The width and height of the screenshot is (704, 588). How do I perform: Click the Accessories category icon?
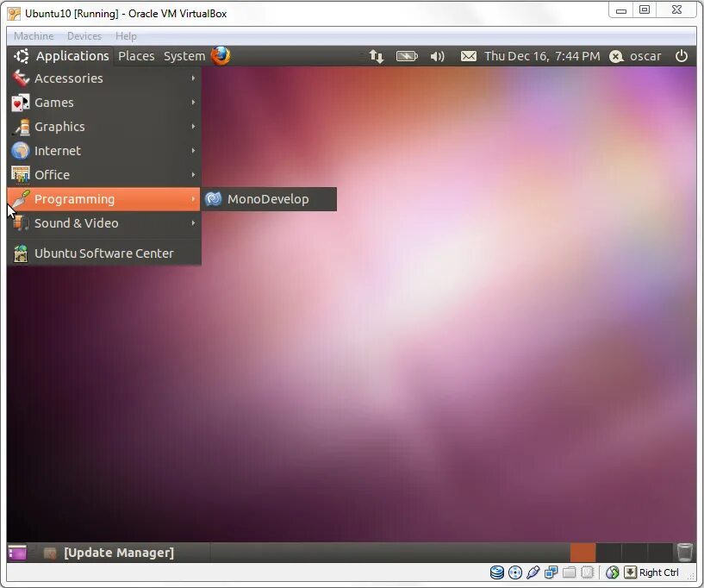click(21, 78)
